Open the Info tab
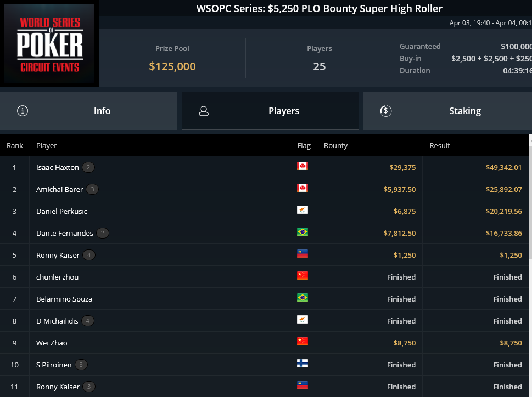The height and width of the screenshot is (397, 532). coord(88,111)
